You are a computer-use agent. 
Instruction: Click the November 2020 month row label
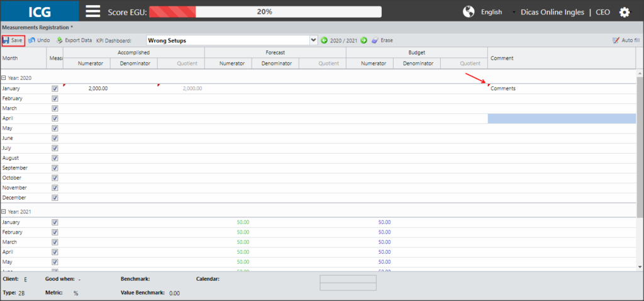(14, 188)
